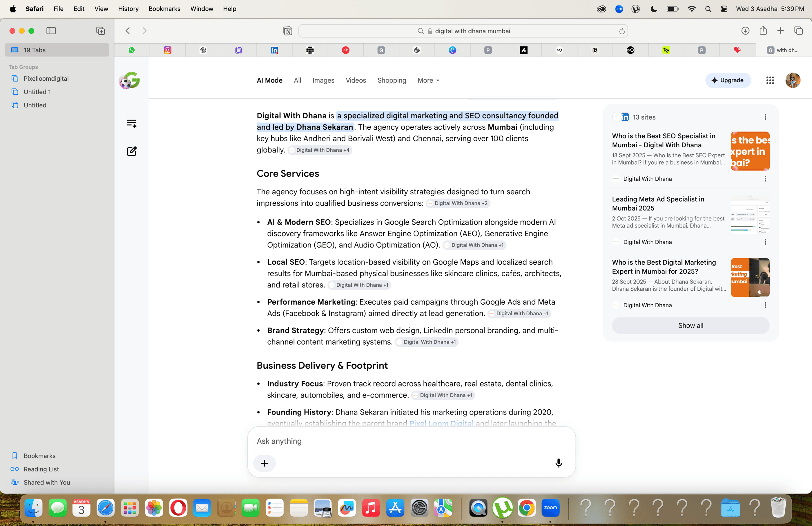The height and width of the screenshot is (526, 812).
Task: Open Spotlight search in the menu bar
Action: point(708,9)
